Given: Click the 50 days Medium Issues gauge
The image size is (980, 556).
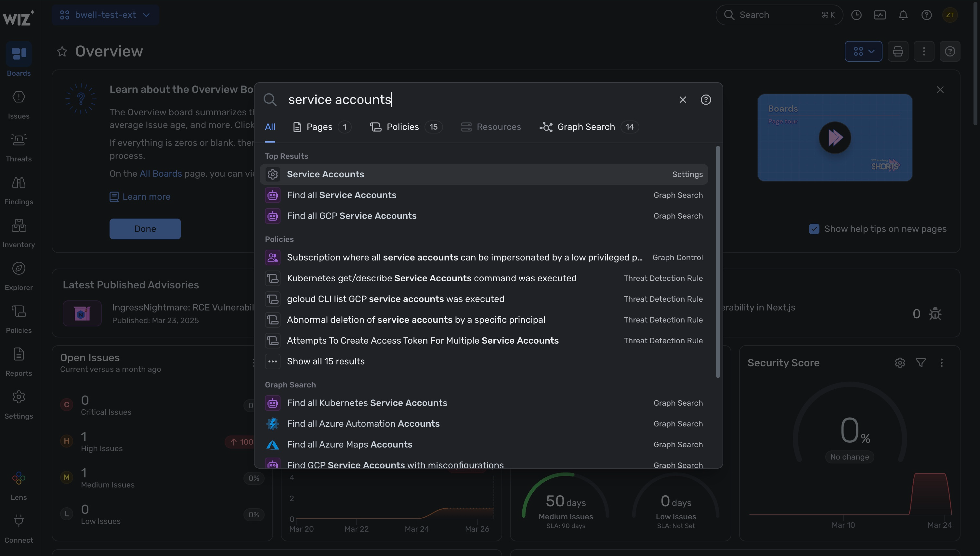Looking at the screenshot, I should click(x=566, y=501).
